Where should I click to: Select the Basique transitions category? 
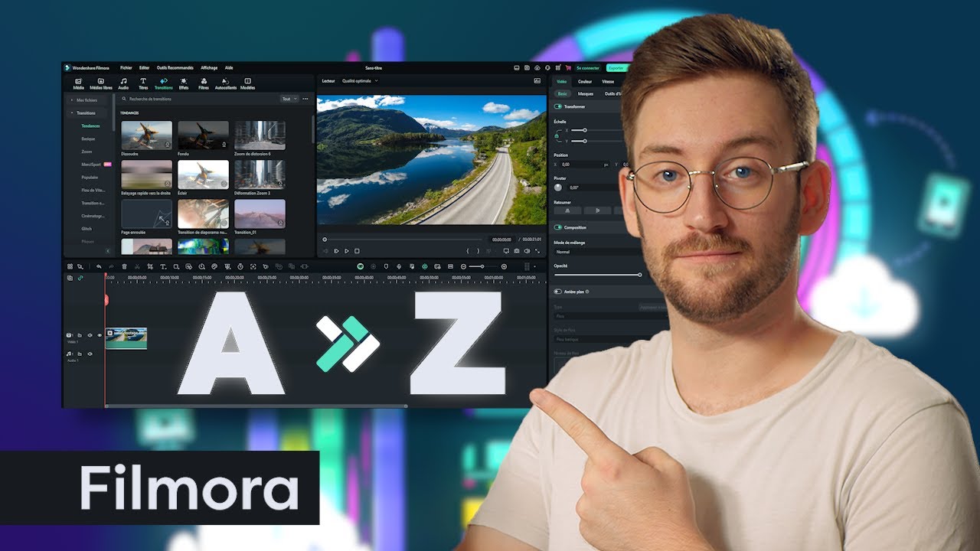coord(89,139)
